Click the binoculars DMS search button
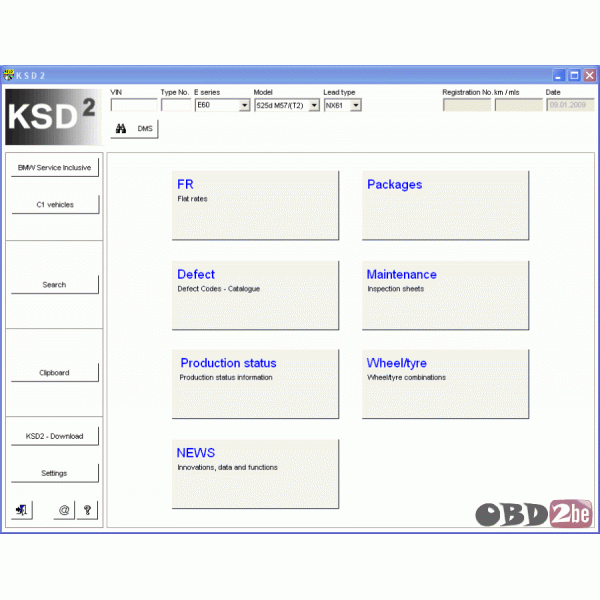 [x=134, y=129]
